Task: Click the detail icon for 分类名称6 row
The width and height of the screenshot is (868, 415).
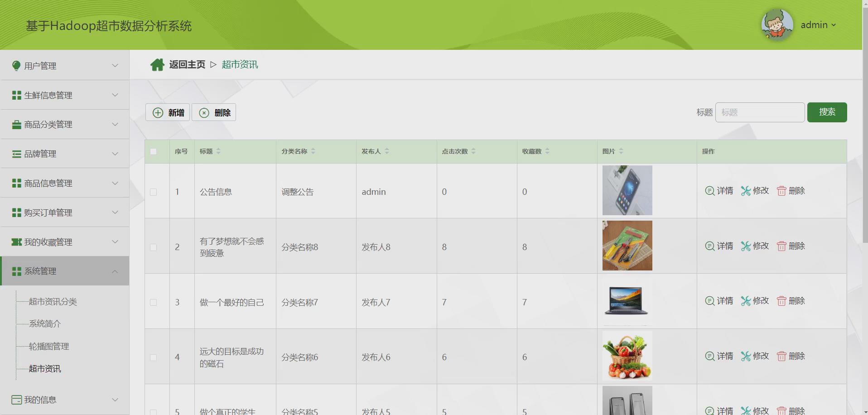Action: 710,356
